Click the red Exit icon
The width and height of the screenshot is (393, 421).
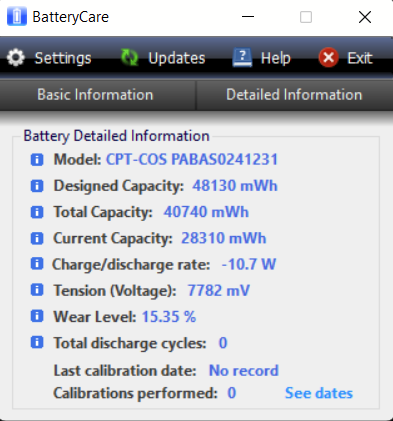pos(328,57)
